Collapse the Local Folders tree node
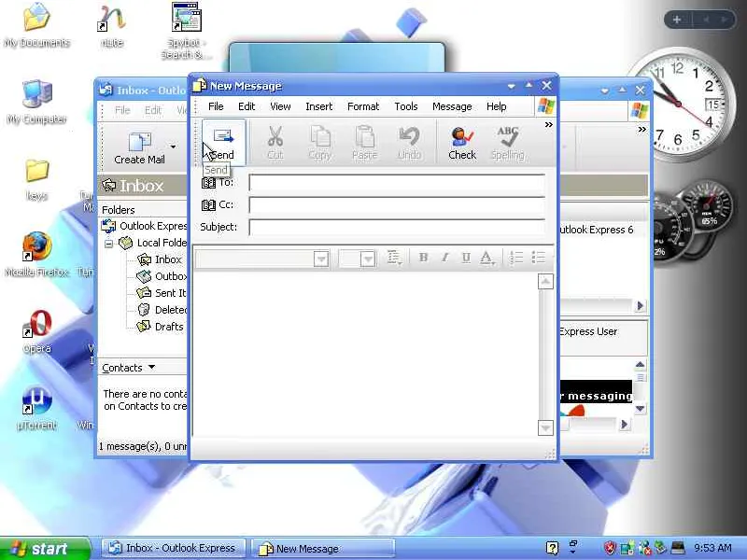 click(x=108, y=244)
